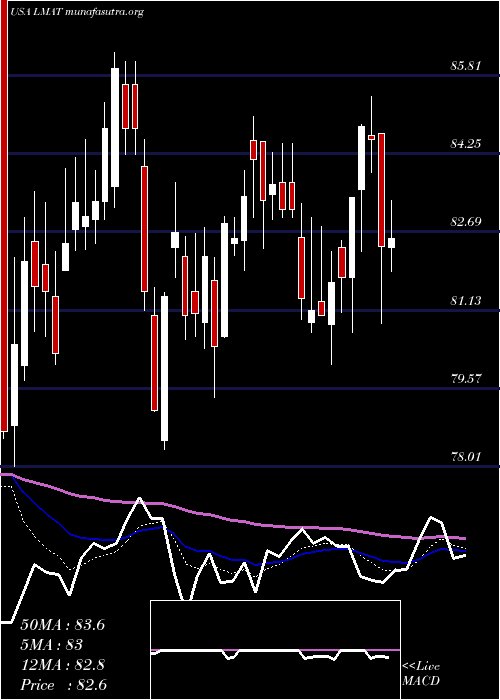Click the 82.69 price level label
Image resolution: width=500 pixels, height=700 pixels.
(x=466, y=221)
